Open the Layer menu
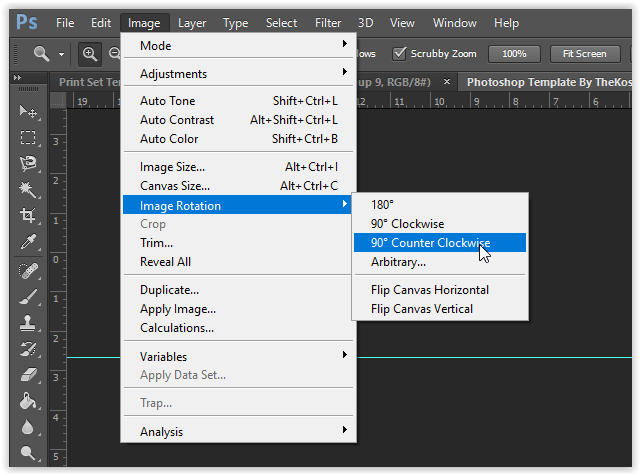Image resolution: width=640 pixels, height=475 pixels. pos(192,23)
